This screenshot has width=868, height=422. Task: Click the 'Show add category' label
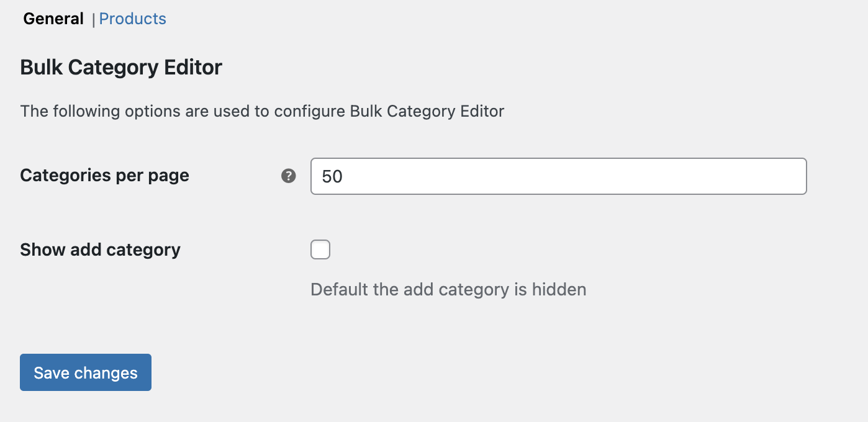pyautogui.click(x=101, y=249)
